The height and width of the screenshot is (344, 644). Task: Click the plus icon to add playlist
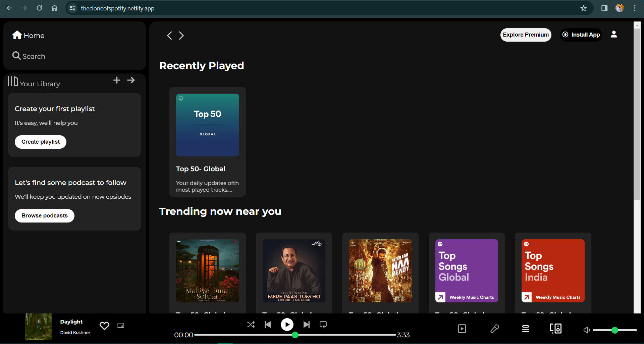(x=117, y=80)
